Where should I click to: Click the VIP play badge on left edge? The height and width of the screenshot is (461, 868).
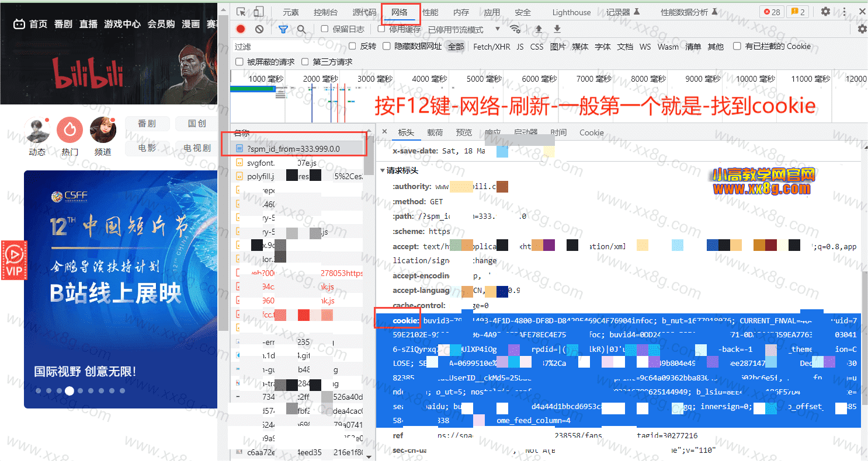[13, 260]
